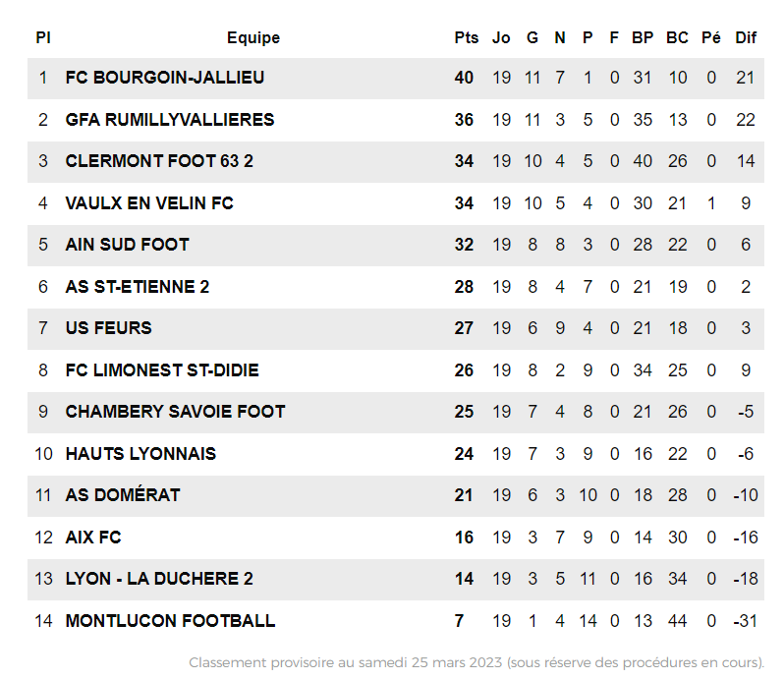Select CLERMONT FOOT 63 2 in the table
The image size is (784, 680).
click(x=159, y=161)
